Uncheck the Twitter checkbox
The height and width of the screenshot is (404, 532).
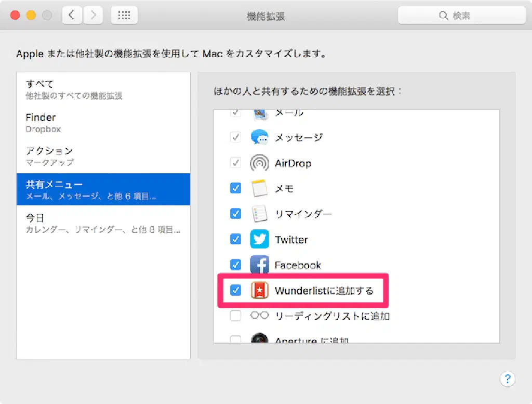click(x=236, y=239)
